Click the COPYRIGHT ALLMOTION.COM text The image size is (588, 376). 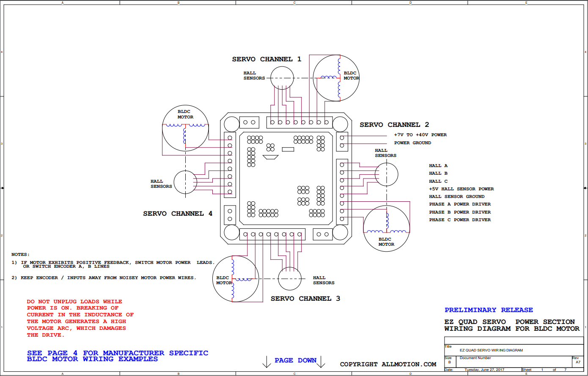point(388,364)
